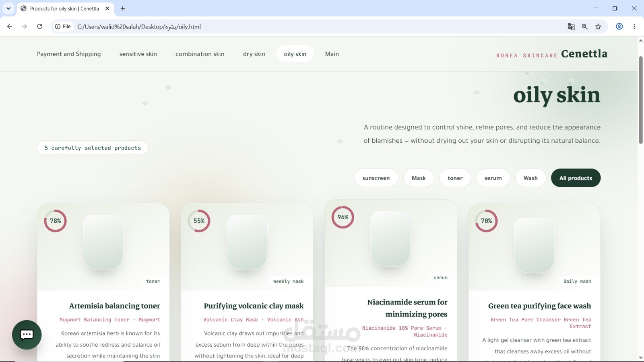644x362 pixels.
Task: Filter products by Mask
Action: [x=419, y=178]
